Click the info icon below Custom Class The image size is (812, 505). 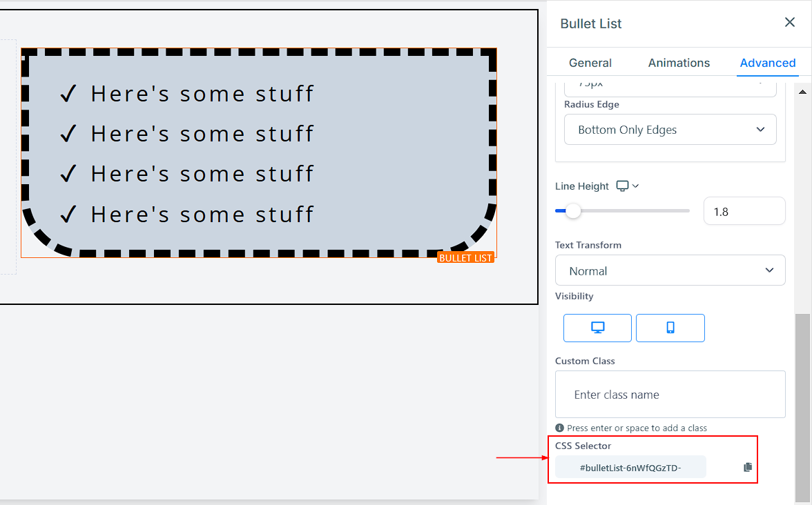pyautogui.click(x=559, y=428)
